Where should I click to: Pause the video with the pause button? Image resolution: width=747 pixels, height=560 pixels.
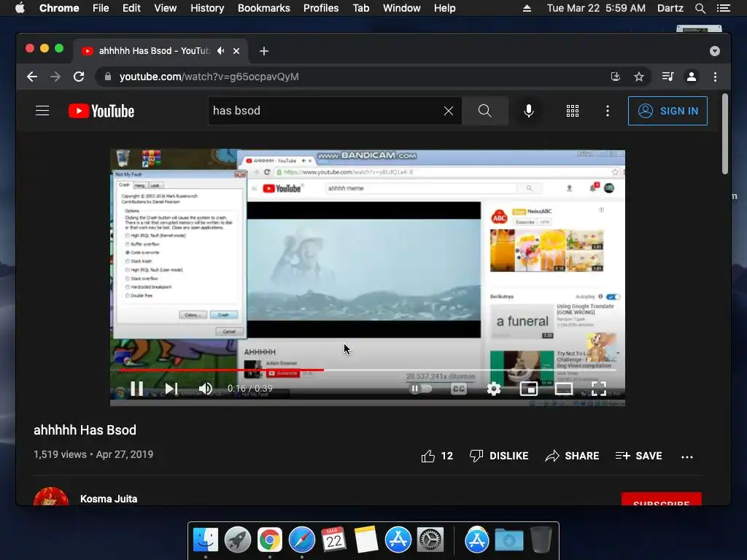(x=136, y=389)
